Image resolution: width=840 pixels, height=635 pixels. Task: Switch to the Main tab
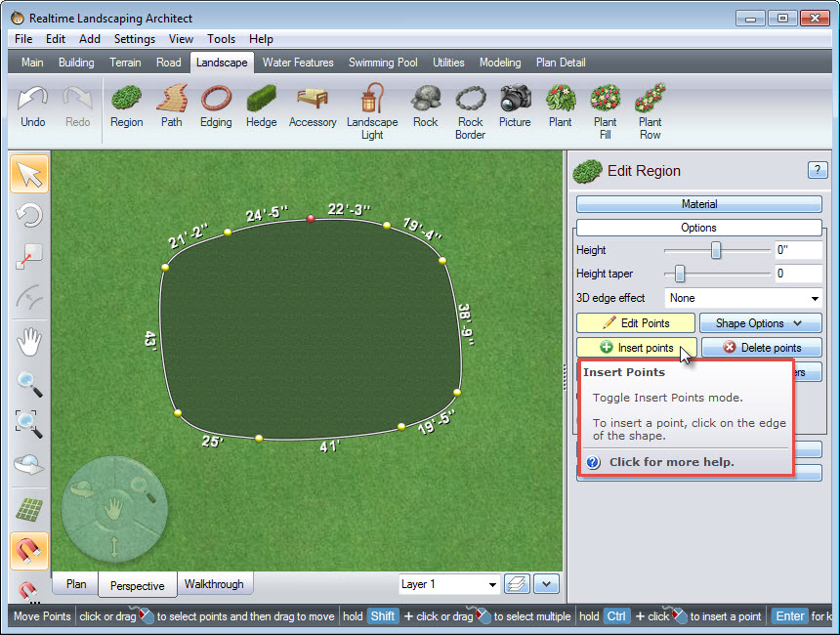pyautogui.click(x=32, y=63)
